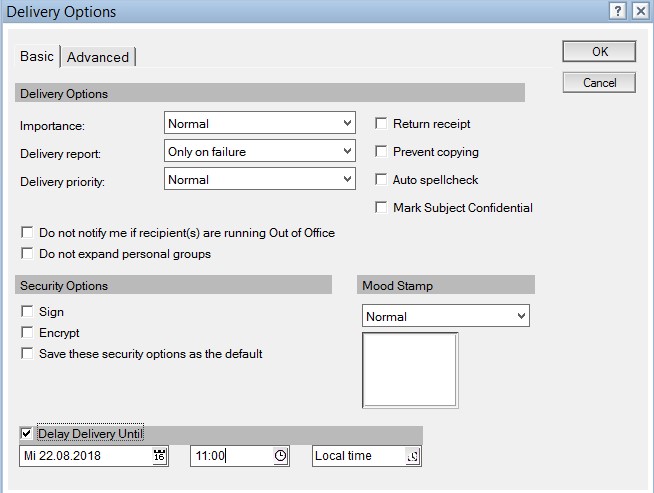The image size is (654, 493).
Task: Open the clock time picker icon
Action: pyautogui.click(x=281, y=456)
